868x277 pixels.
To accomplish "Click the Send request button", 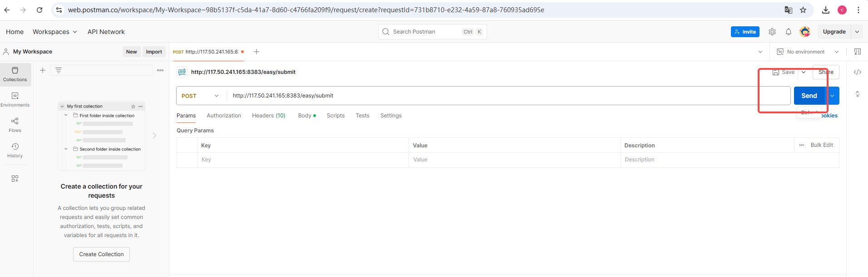I will click(809, 96).
